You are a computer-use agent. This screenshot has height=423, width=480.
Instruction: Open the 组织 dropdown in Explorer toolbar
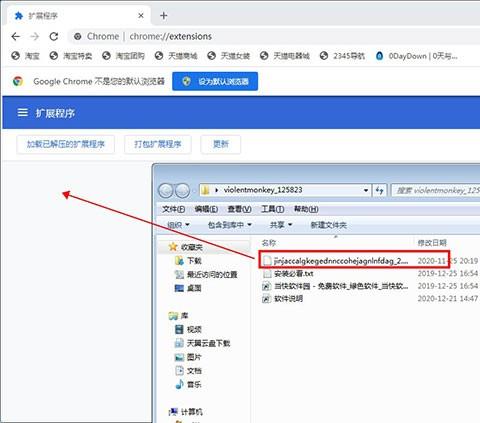pyautogui.click(x=178, y=225)
